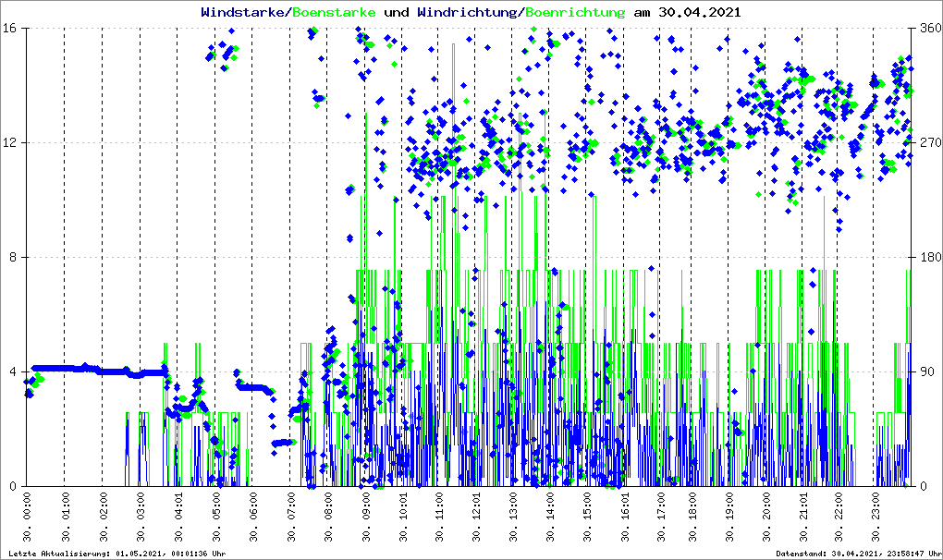Screen dimensions: 943x560
Task: Click the time label '30. 15:00'
Action: click(587, 517)
